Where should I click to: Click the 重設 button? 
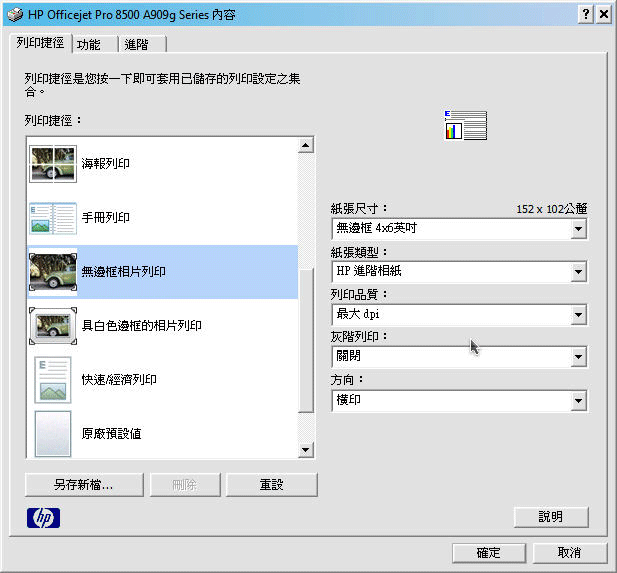tap(271, 485)
